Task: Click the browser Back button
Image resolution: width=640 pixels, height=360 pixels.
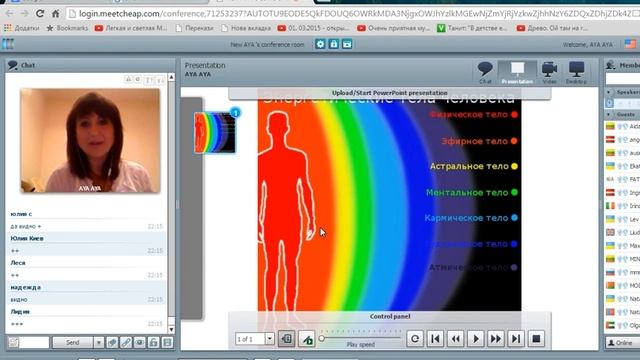Action: tap(9, 14)
